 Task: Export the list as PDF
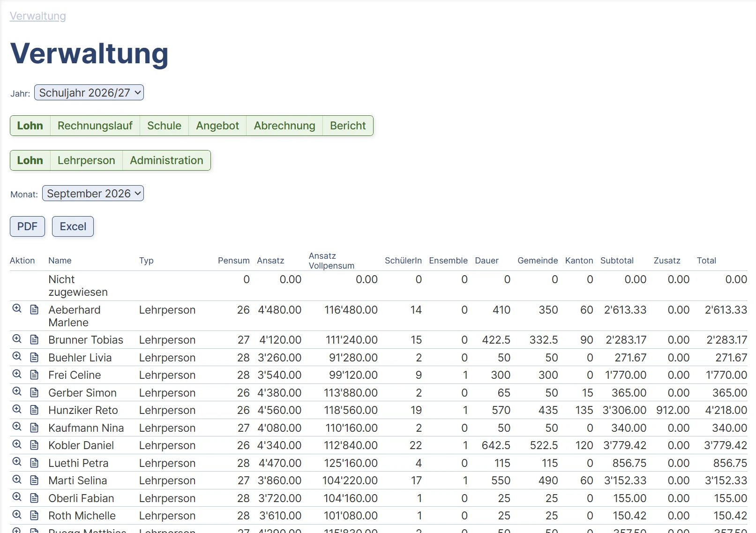coord(27,226)
